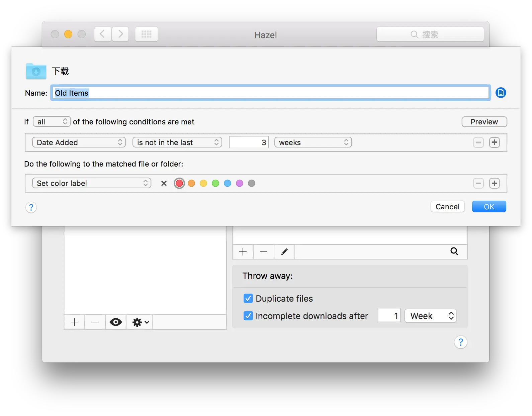
Task: Add a new rule with the plus button
Action: [x=243, y=252]
